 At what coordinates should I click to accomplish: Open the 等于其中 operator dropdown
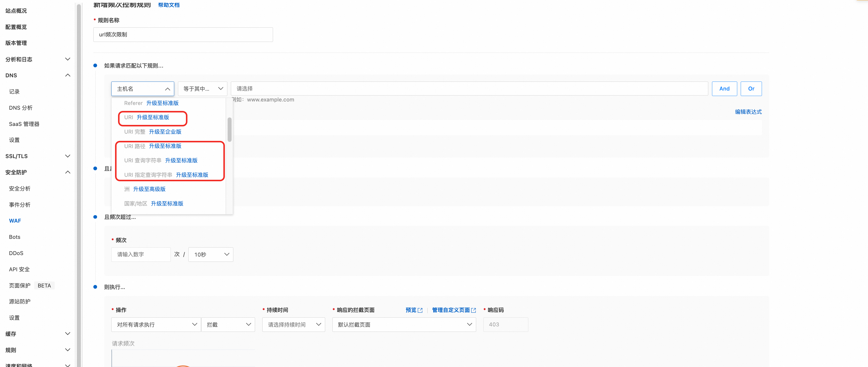click(202, 89)
